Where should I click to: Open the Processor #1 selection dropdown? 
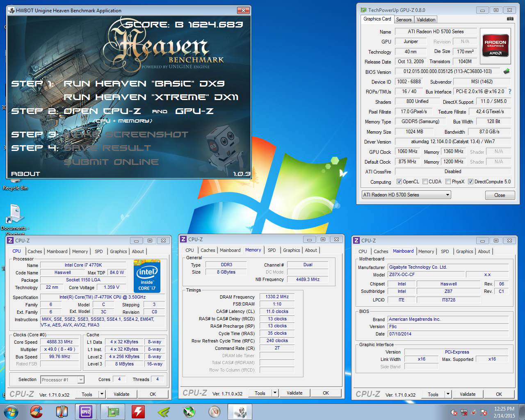(62, 380)
